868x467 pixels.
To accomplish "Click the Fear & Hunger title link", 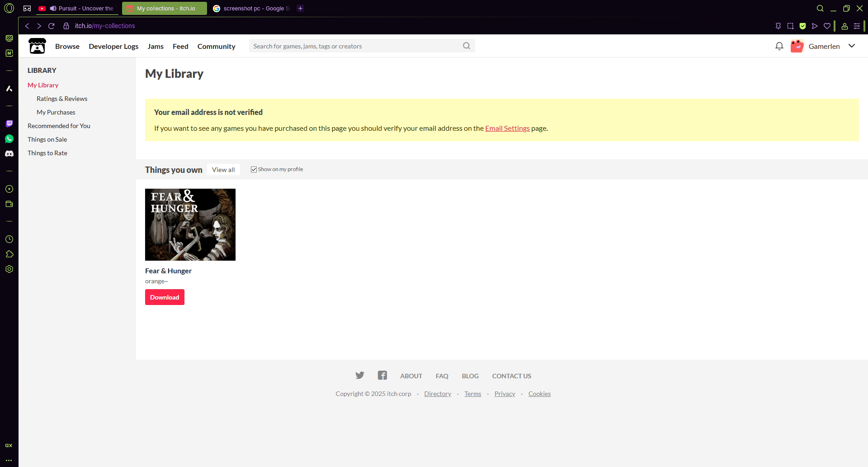I will [168, 271].
